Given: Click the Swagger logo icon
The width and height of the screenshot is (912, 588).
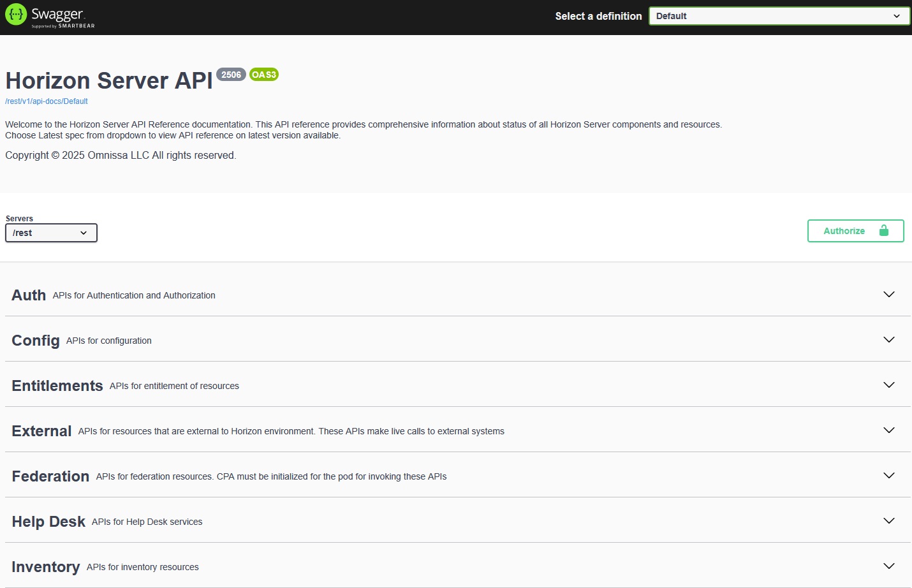Looking at the screenshot, I should click(16, 14).
